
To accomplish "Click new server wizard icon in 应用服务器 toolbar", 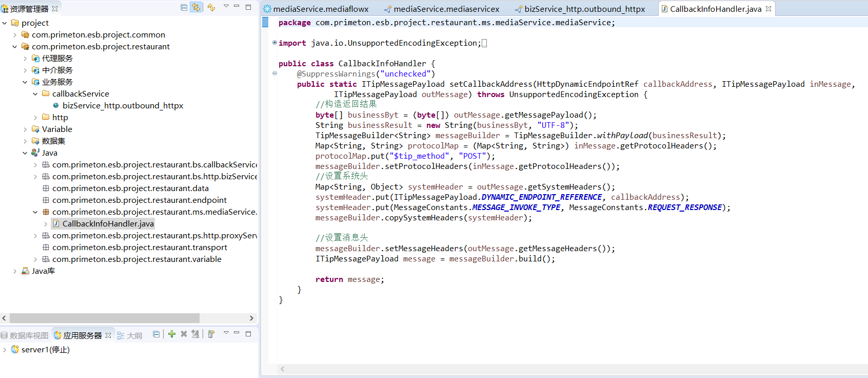I will 211,334.
